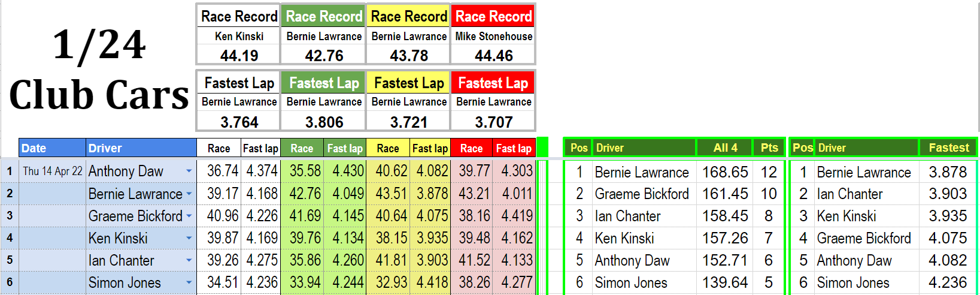Click the All 4 standings column header

point(725,147)
